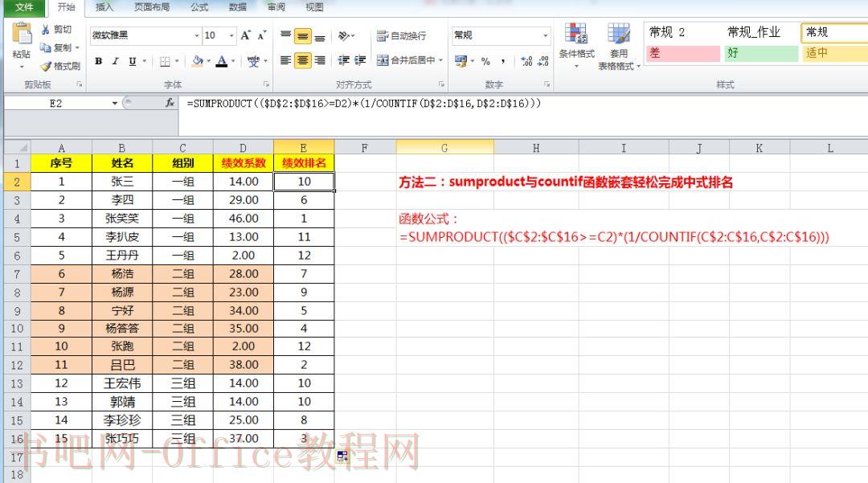Open the merge and center dropdown arrow
Screen dimensions: 868x483
[440, 60]
